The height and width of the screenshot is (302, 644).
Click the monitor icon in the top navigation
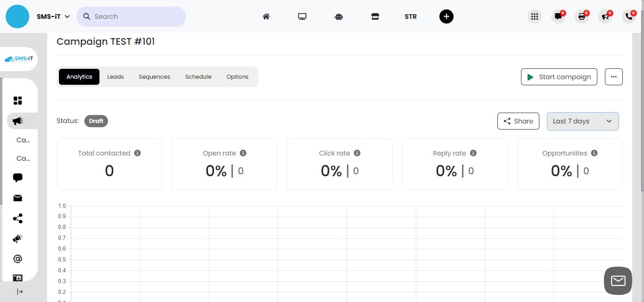(302, 16)
